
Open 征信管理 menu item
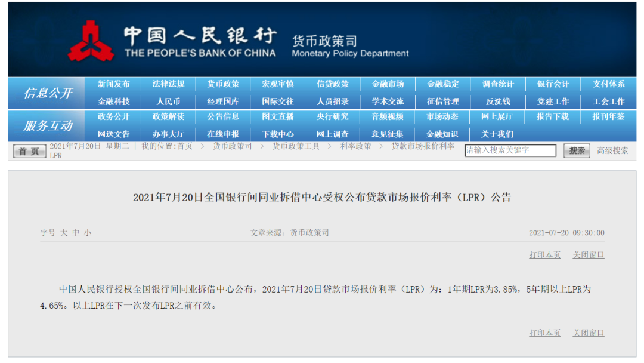click(442, 101)
